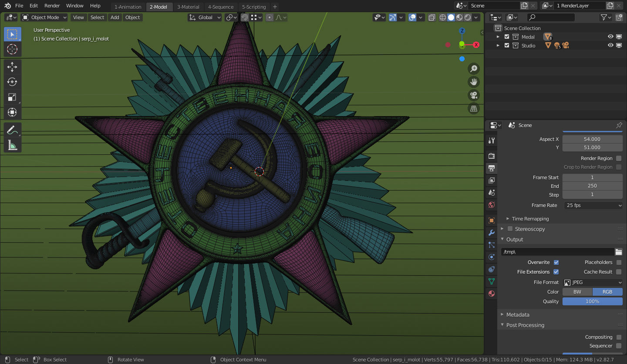Switch perspective/orthographic with the grid gizmo
This screenshot has width=627, height=364.
click(474, 109)
